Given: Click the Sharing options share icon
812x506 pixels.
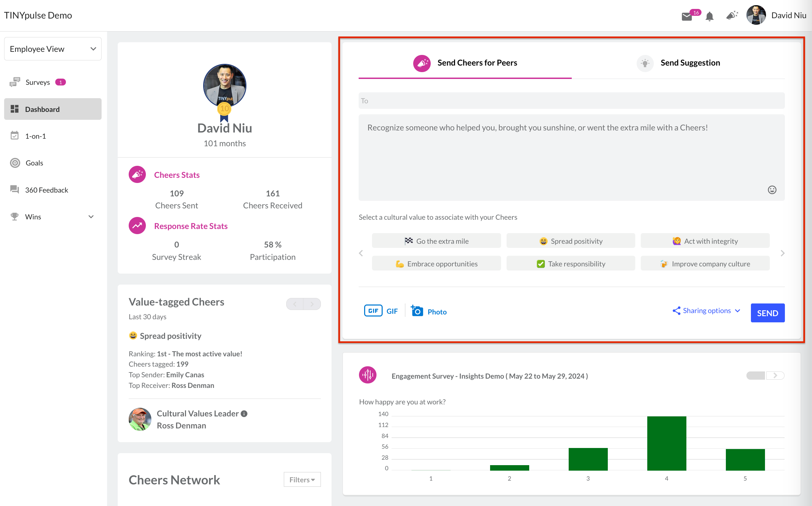Looking at the screenshot, I should [x=676, y=311].
